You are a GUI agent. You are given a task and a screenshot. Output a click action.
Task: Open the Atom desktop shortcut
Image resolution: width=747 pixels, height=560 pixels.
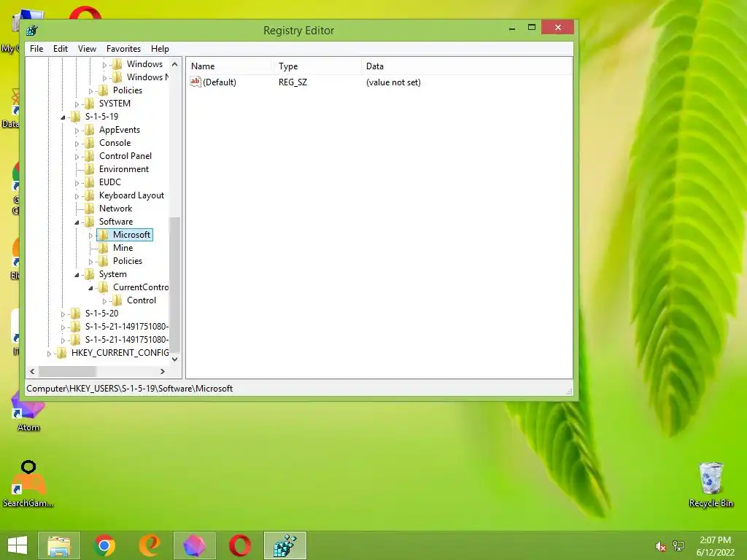click(x=28, y=412)
